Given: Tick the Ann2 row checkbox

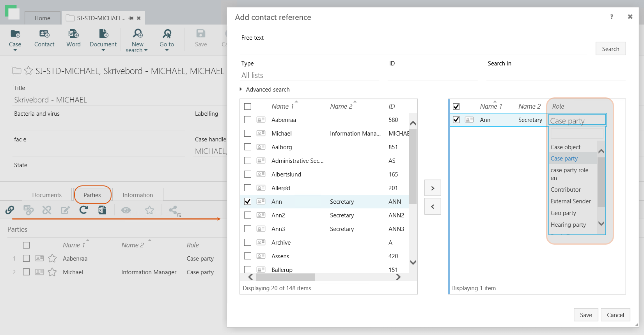Looking at the screenshot, I should click(x=248, y=215).
